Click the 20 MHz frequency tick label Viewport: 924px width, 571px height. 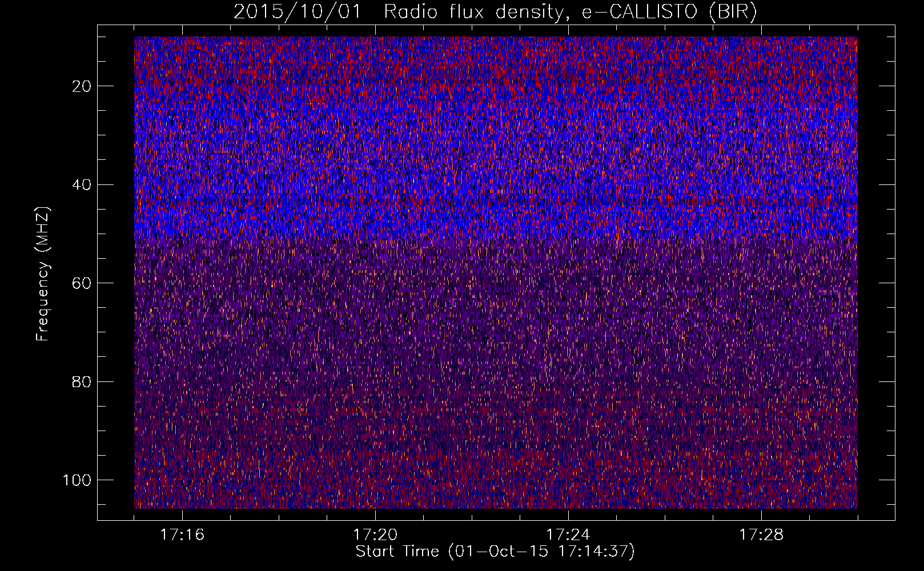pos(82,86)
